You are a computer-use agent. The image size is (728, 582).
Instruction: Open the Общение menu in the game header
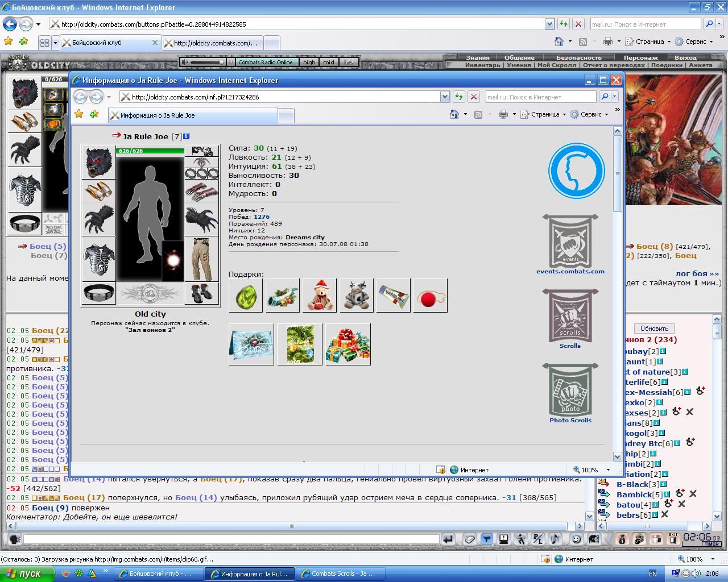pos(519,57)
